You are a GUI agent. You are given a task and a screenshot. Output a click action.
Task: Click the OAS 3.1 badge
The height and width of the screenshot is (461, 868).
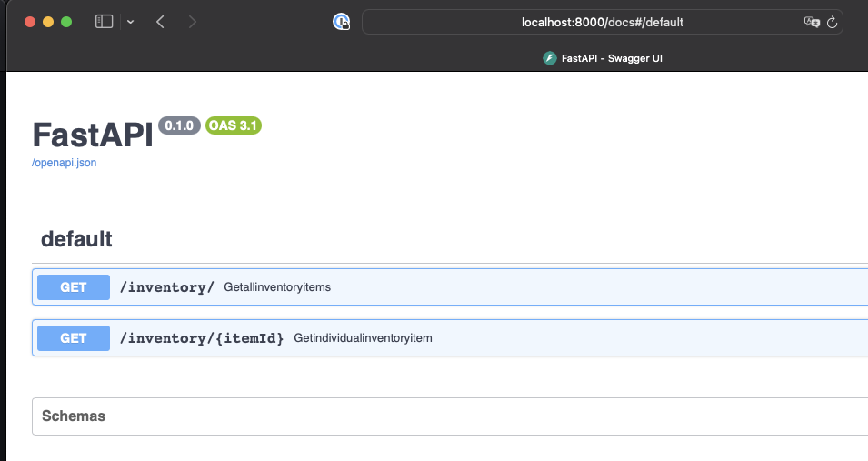[x=233, y=125]
